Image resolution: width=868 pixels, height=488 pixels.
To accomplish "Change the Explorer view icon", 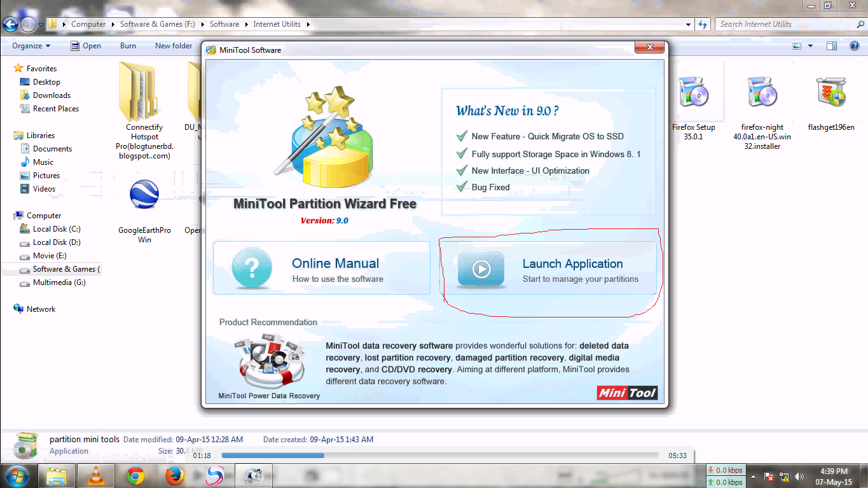I will point(797,46).
